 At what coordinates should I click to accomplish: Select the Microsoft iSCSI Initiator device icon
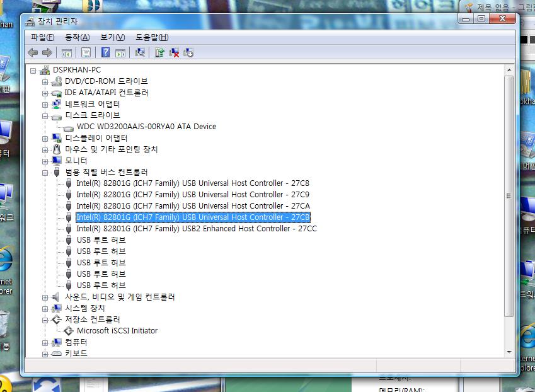pos(69,331)
